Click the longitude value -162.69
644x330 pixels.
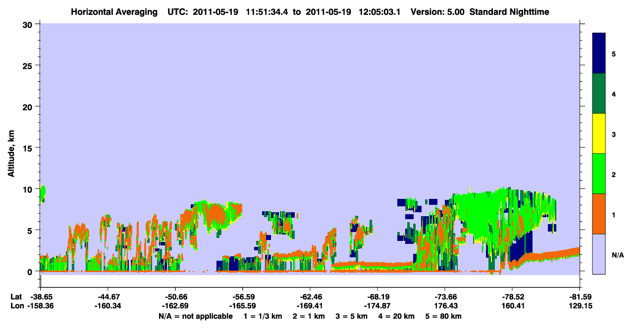(x=175, y=306)
